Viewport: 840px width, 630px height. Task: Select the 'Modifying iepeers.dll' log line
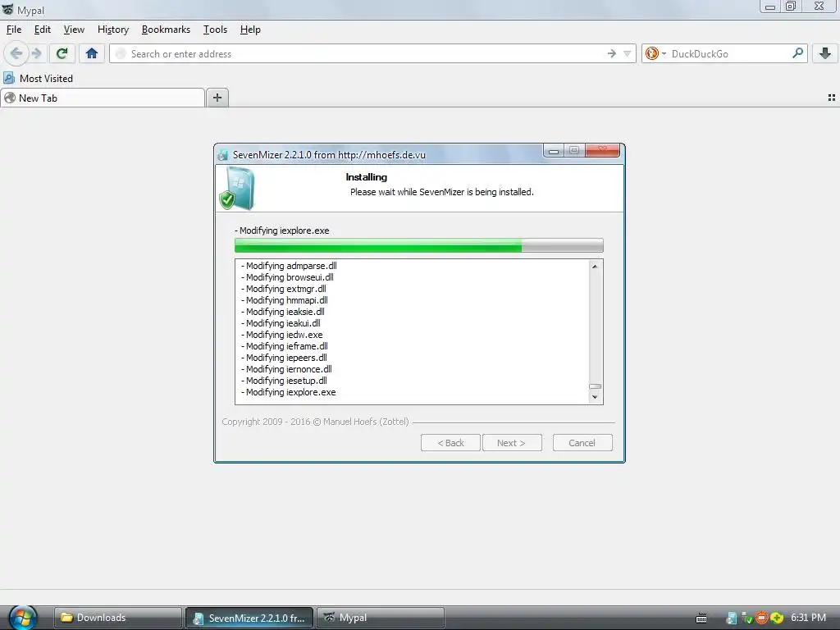pos(284,358)
